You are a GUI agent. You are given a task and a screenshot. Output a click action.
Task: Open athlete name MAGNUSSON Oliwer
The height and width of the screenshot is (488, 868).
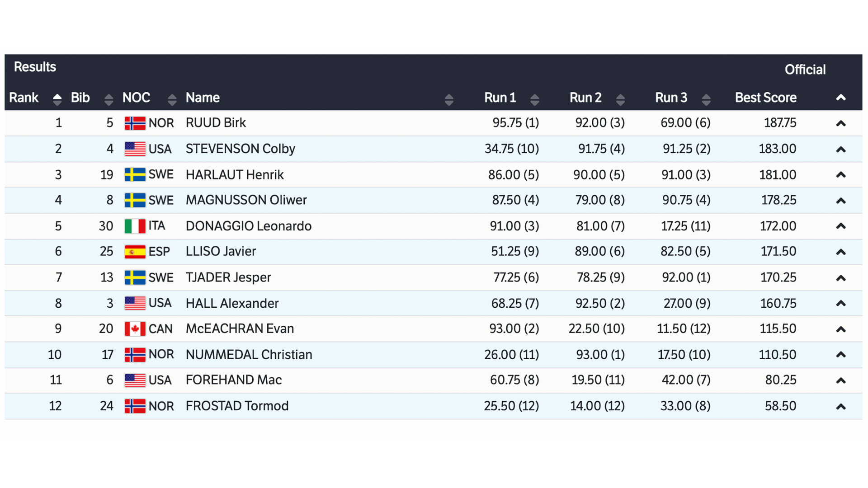pos(246,200)
